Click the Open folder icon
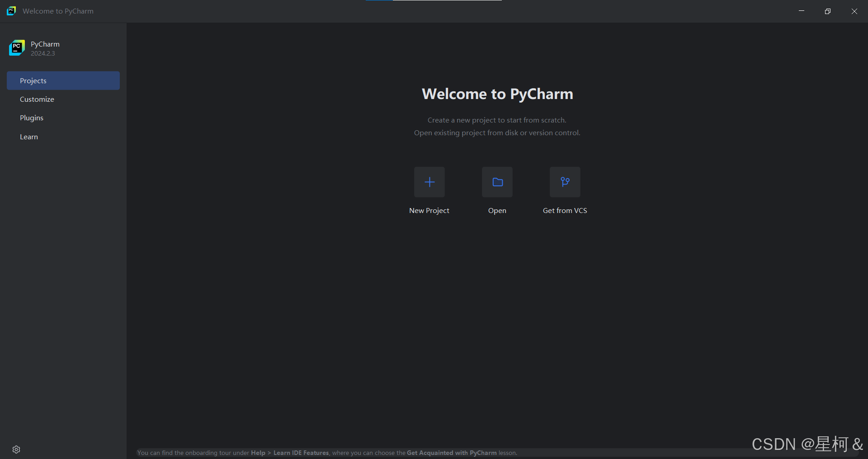Image resolution: width=868 pixels, height=459 pixels. coord(497,182)
